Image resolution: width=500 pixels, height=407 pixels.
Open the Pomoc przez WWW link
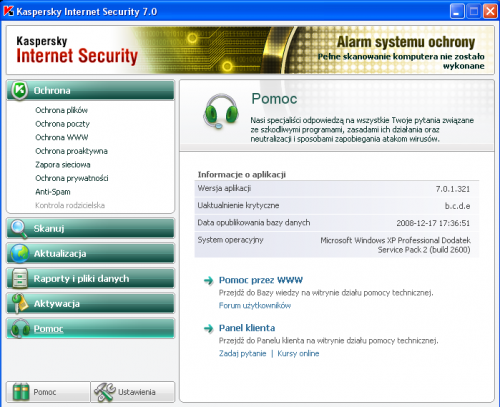coord(261,280)
